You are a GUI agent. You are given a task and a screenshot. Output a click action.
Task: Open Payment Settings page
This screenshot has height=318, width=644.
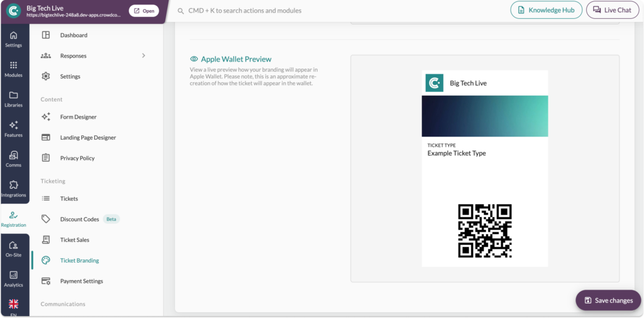pyautogui.click(x=81, y=281)
